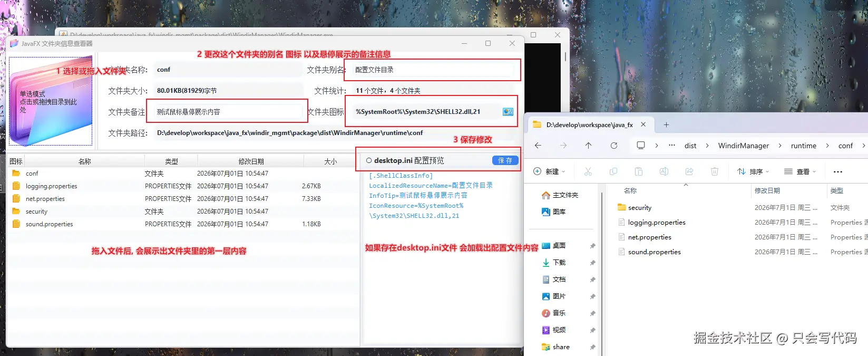Image resolution: width=868 pixels, height=356 pixels.
Task: Open 主文件夹 in Explorer sidebar
Action: [560, 195]
